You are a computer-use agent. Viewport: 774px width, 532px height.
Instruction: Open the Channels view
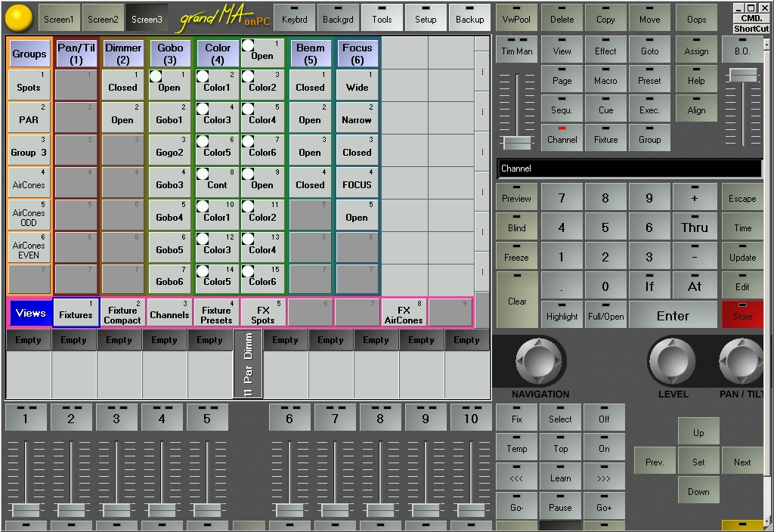click(x=169, y=312)
